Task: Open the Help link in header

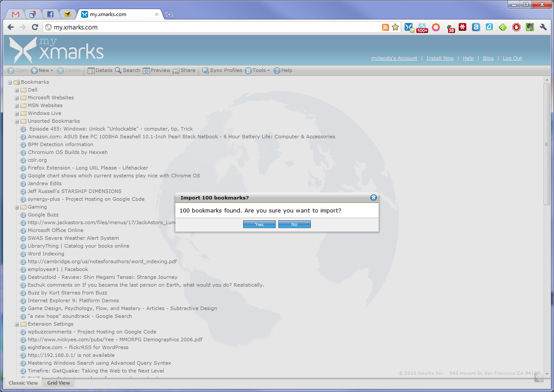Action: click(468, 58)
